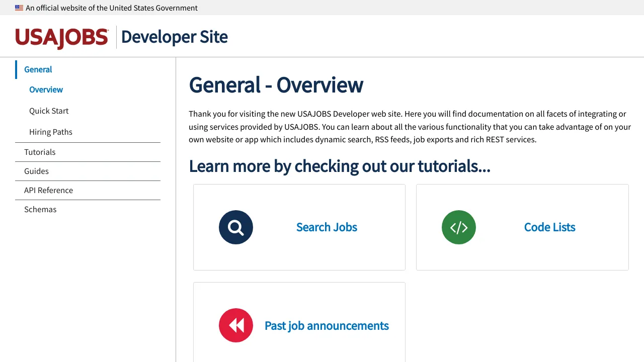The height and width of the screenshot is (362, 644).
Task: Click the Developer Site title
Action: click(175, 37)
